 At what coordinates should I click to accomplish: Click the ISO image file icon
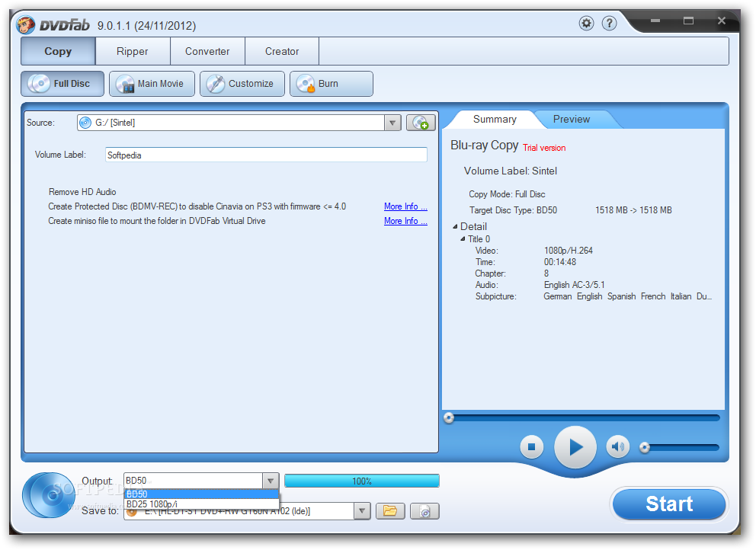(425, 511)
